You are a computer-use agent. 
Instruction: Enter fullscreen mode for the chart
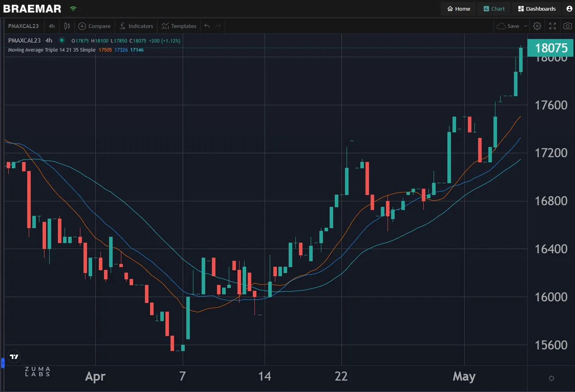pos(553,26)
